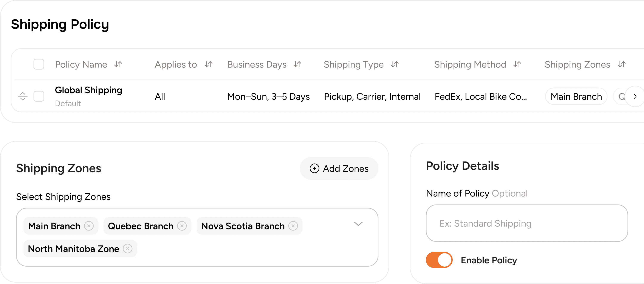
Task: Sort the Shipping Method column
Action: coord(517,64)
